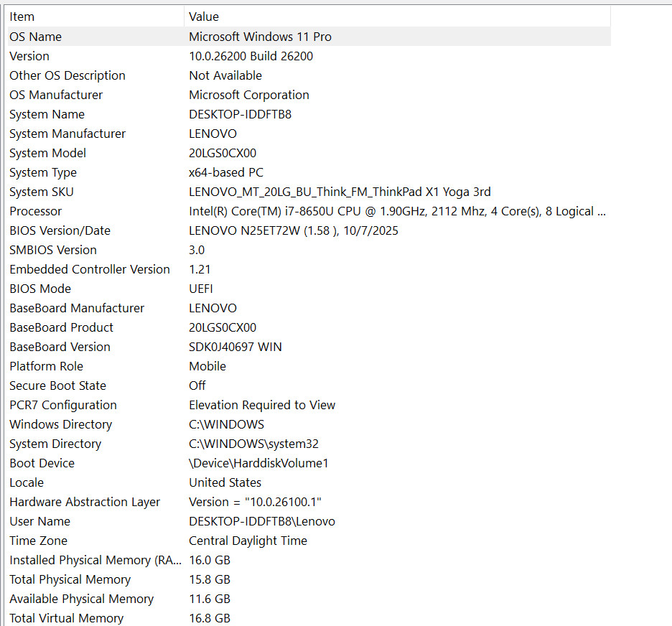The height and width of the screenshot is (626, 672).
Task: Click the DESKTOP-IDDFTB8 system name value
Action: (240, 114)
